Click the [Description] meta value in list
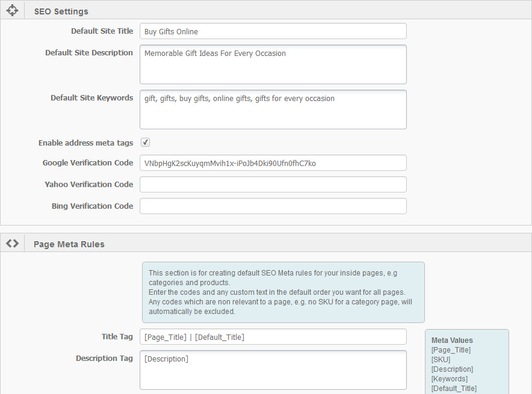 [453, 369]
